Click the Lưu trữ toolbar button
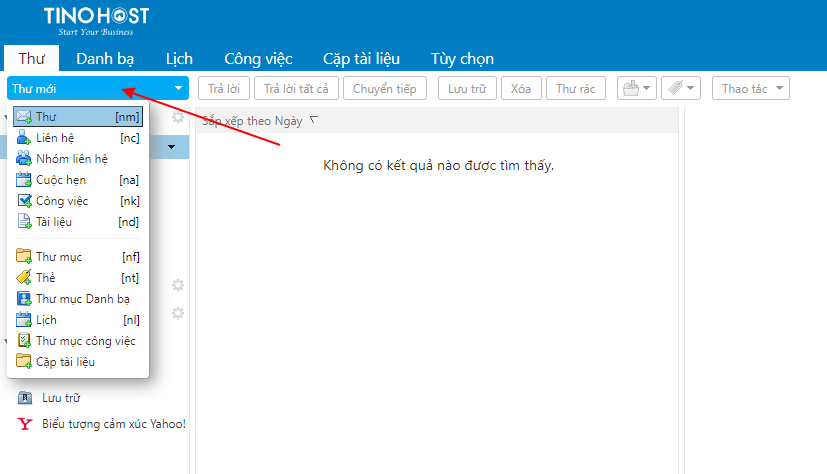 pyautogui.click(x=467, y=89)
